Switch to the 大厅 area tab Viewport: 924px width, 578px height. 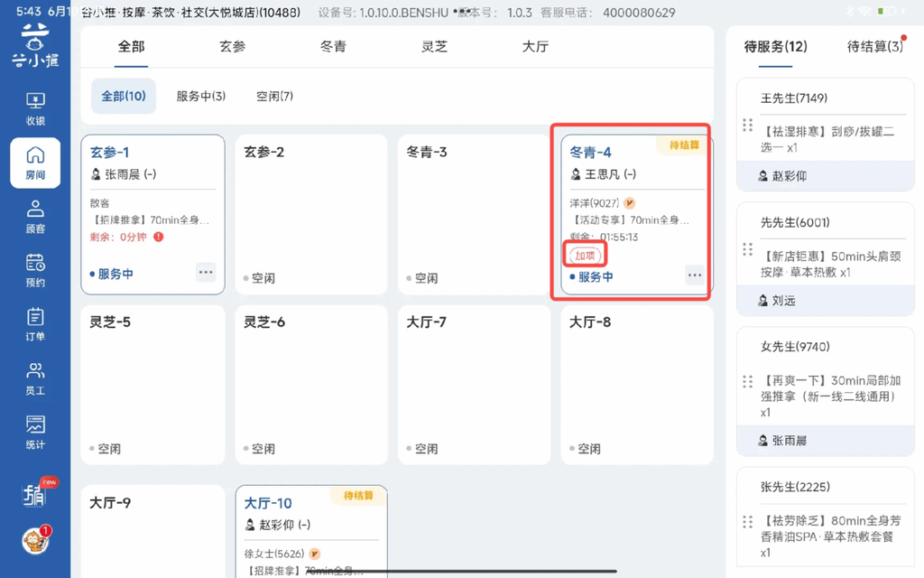535,47
